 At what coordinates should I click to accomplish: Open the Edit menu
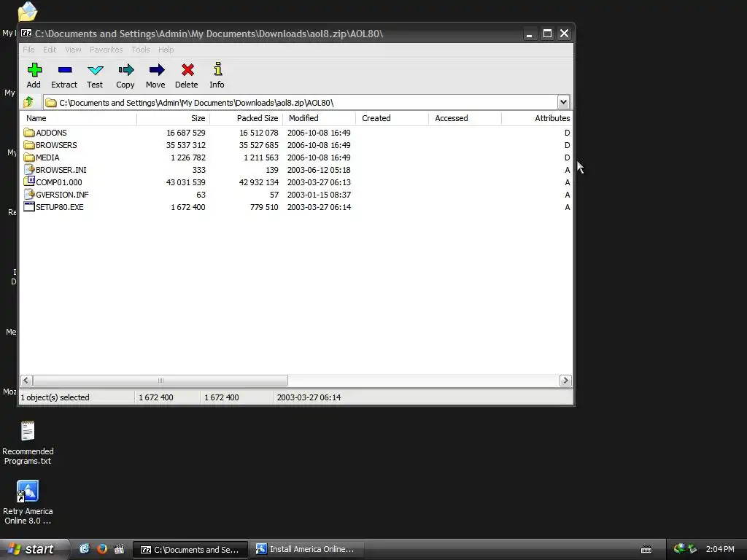coord(50,50)
